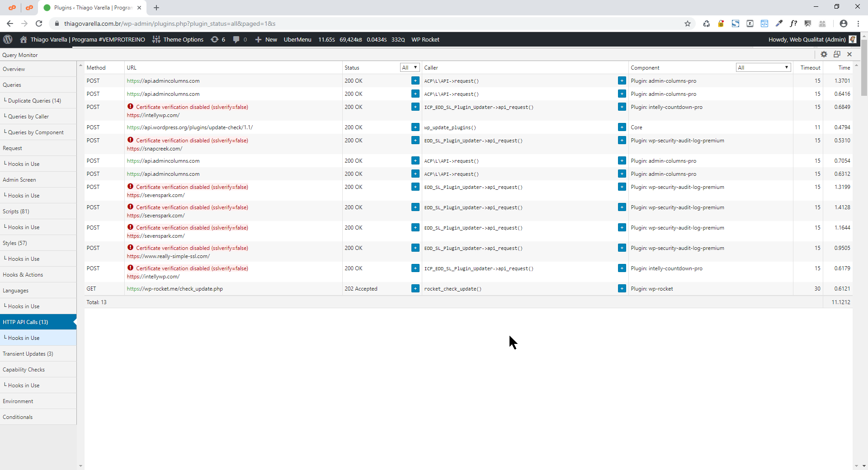Click the page vertical scrollbar thumb
Screen dimensions: 868x470
pos(864,68)
